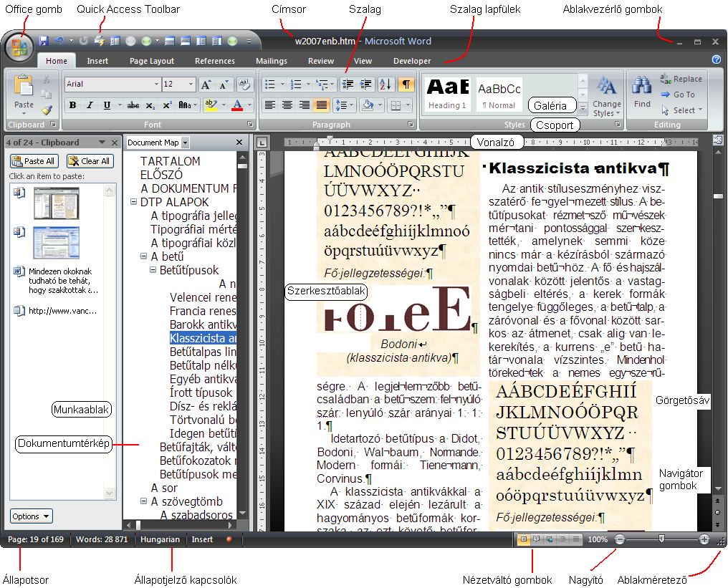The image size is (728, 588).
Task: Adjust the zoom slider handle
Action: (661, 539)
